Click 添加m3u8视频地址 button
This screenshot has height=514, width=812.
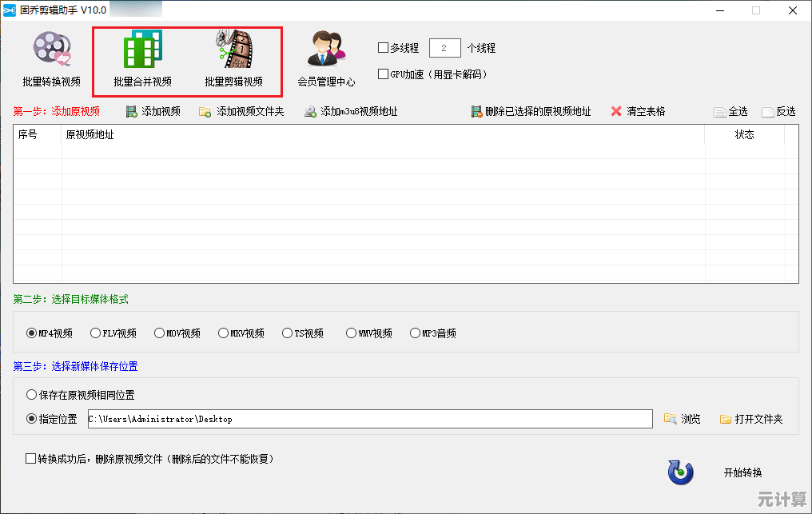(x=351, y=112)
